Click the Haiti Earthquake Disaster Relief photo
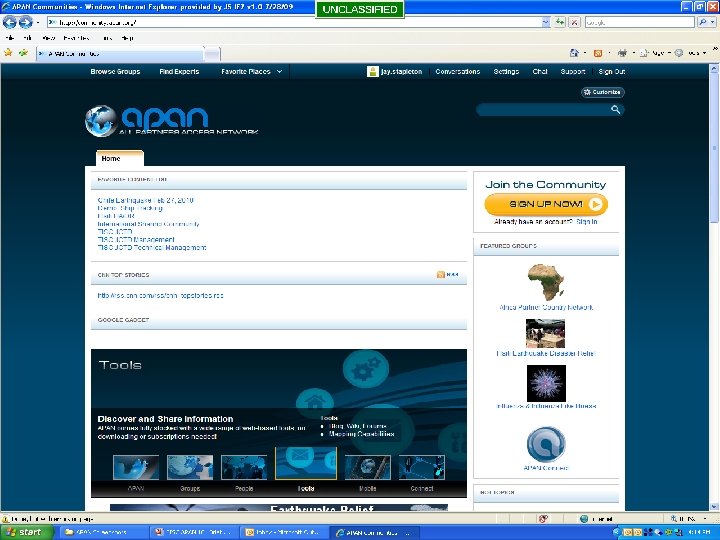 click(x=546, y=333)
